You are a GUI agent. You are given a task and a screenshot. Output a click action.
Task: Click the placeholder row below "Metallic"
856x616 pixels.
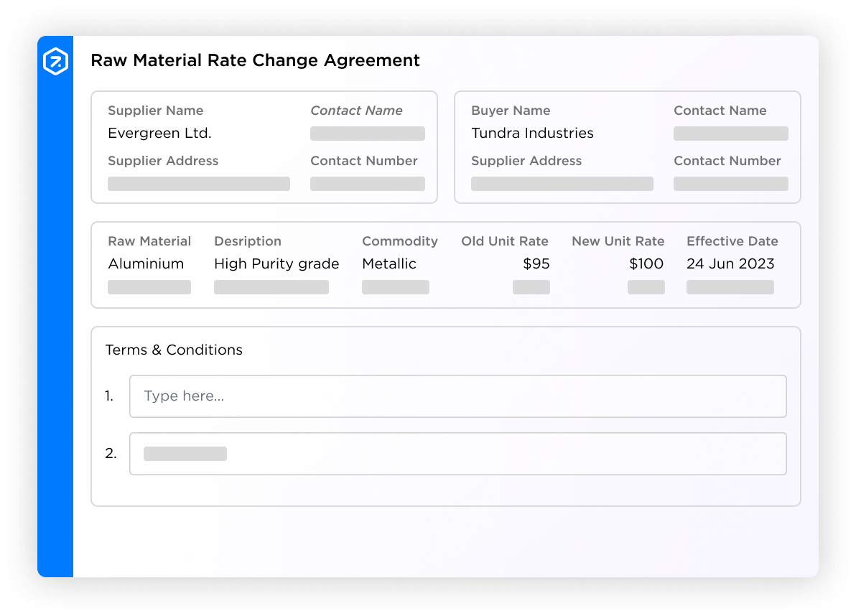click(395, 287)
